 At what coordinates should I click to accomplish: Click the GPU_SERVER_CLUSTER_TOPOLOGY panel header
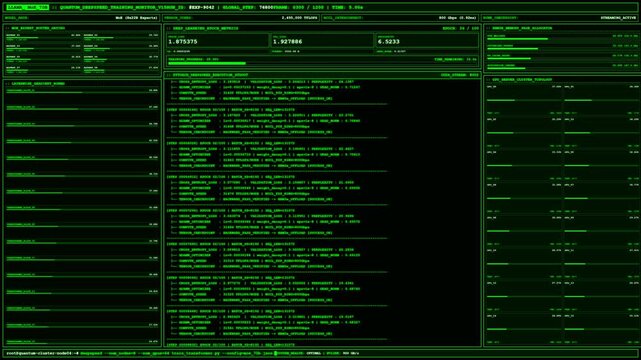(519, 80)
